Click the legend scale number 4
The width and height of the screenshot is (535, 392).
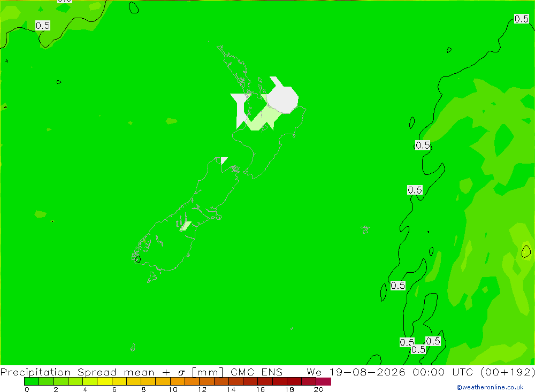click(x=85, y=389)
